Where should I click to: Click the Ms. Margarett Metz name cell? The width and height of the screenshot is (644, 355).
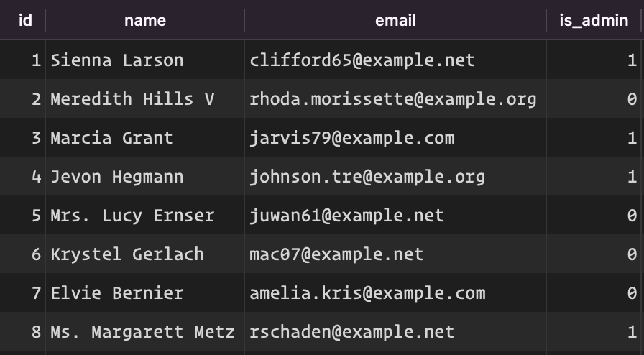(x=144, y=331)
